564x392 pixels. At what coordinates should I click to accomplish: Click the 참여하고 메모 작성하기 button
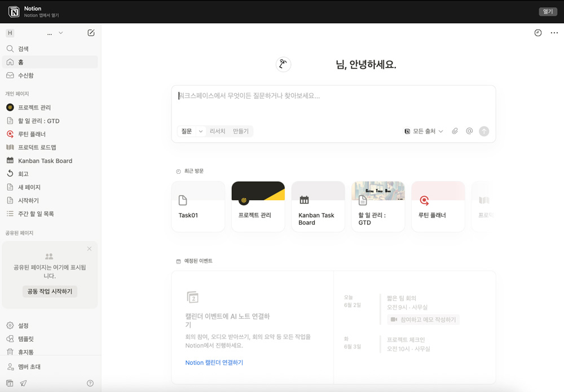click(424, 319)
